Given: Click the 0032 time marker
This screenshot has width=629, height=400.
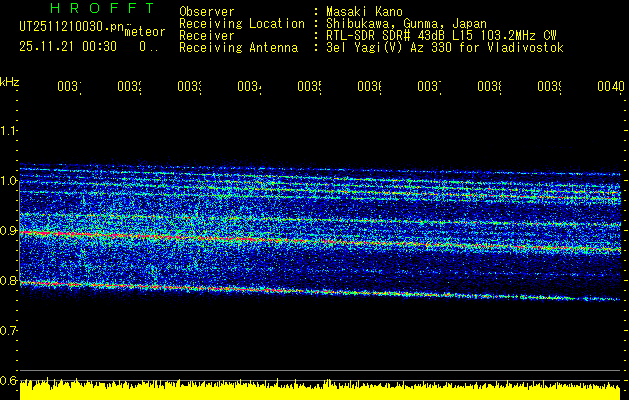Looking at the screenshot, I should click(129, 86).
